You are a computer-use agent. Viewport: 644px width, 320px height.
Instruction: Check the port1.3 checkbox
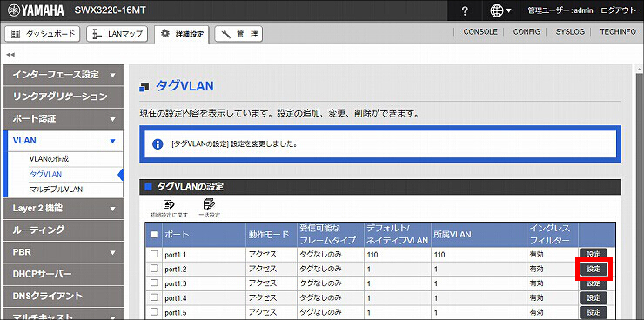154,283
